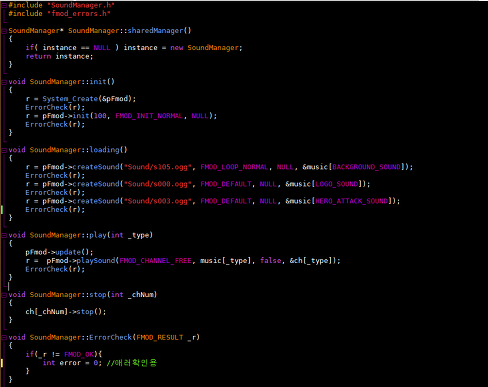Click the ch[_chNum]->stop() statement
488x387 pixels.
click(x=66, y=312)
